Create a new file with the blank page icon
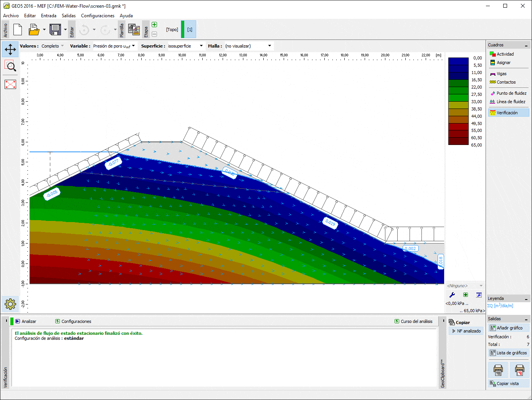The height and width of the screenshot is (400, 532). click(x=18, y=30)
